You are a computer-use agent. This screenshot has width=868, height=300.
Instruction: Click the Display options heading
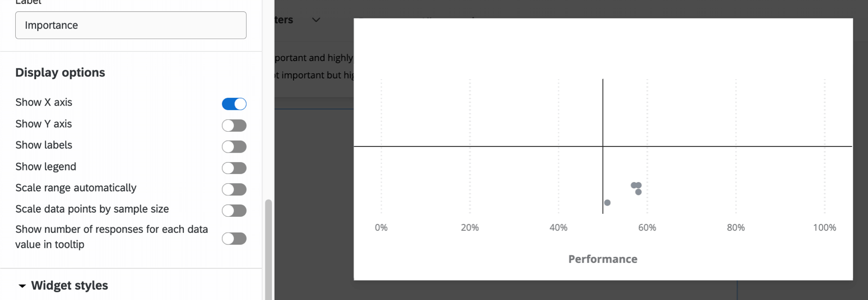(60, 72)
